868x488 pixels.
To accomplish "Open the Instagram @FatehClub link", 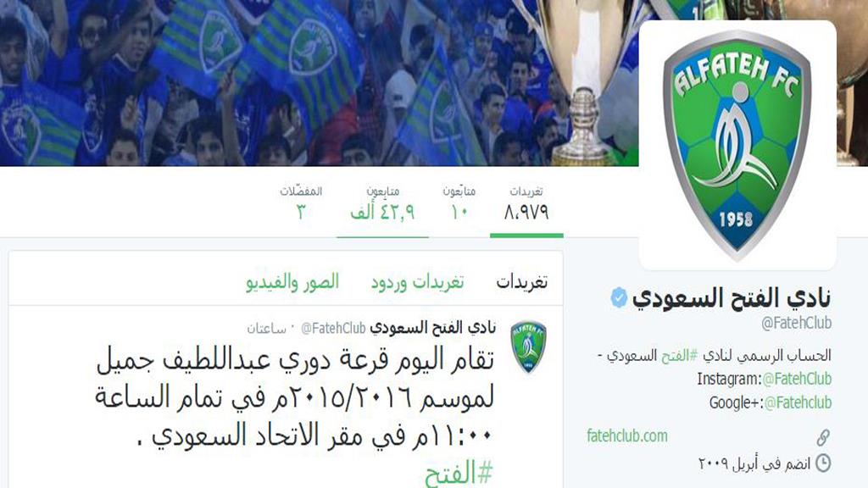I will (x=797, y=379).
